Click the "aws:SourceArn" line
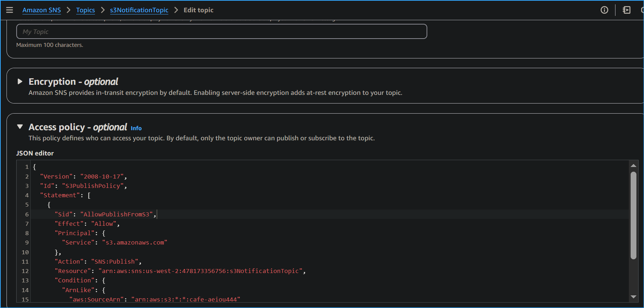The image size is (644, 308). click(155, 299)
